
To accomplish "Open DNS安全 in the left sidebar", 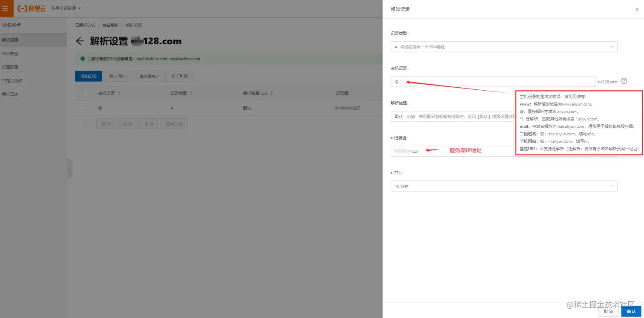I will coord(10,54).
